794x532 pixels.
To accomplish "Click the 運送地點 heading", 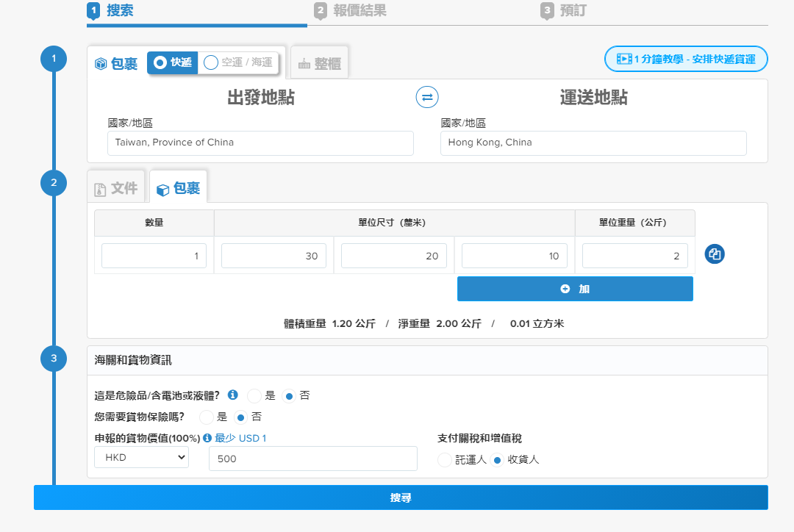I will pos(593,97).
